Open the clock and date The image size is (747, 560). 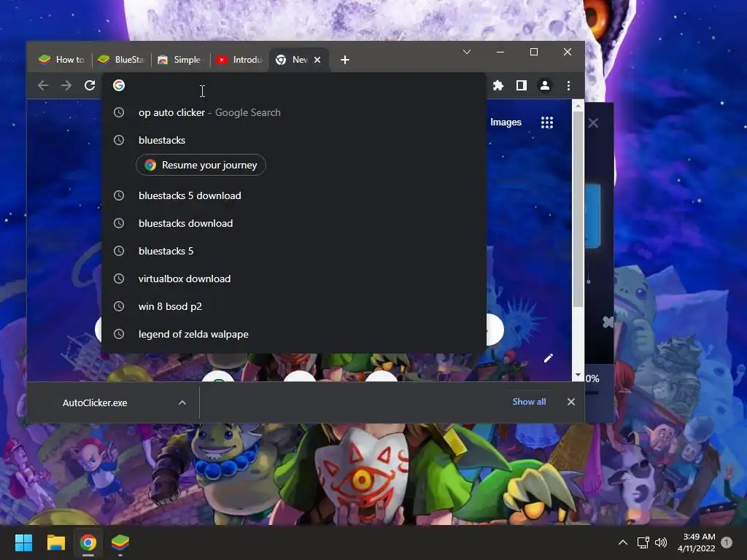[697, 542]
